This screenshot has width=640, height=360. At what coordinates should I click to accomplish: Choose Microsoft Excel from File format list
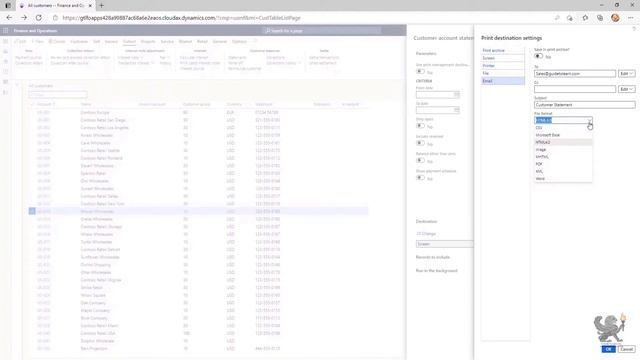pos(563,135)
